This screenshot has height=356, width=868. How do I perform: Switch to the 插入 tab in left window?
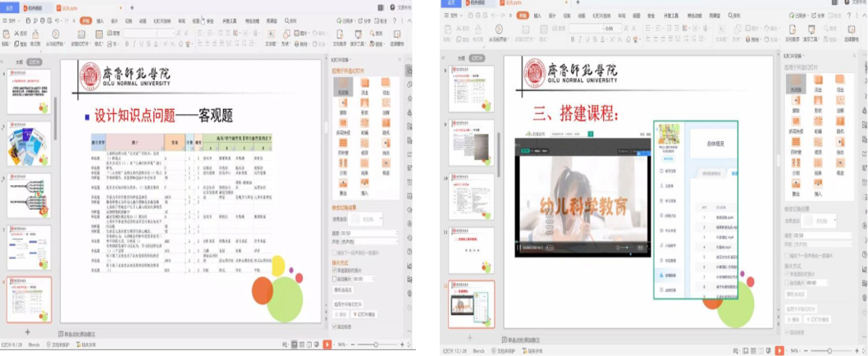pos(99,20)
